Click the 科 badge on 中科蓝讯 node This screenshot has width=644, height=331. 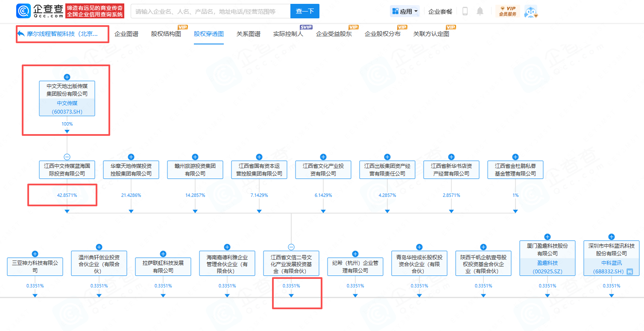point(629,272)
